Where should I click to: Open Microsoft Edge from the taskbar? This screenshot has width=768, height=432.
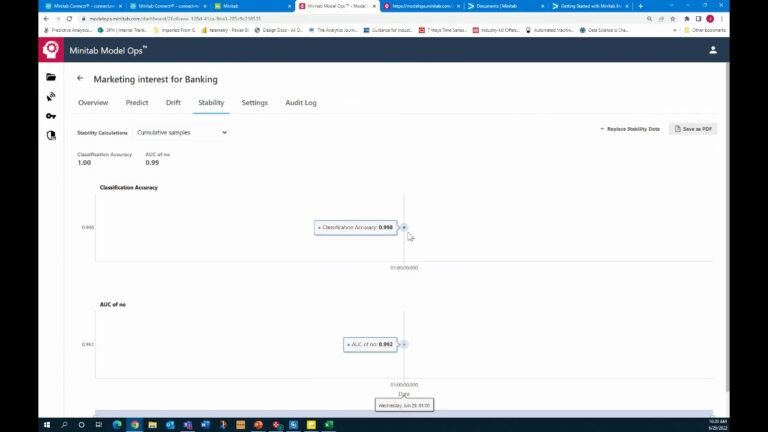(117, 425)
